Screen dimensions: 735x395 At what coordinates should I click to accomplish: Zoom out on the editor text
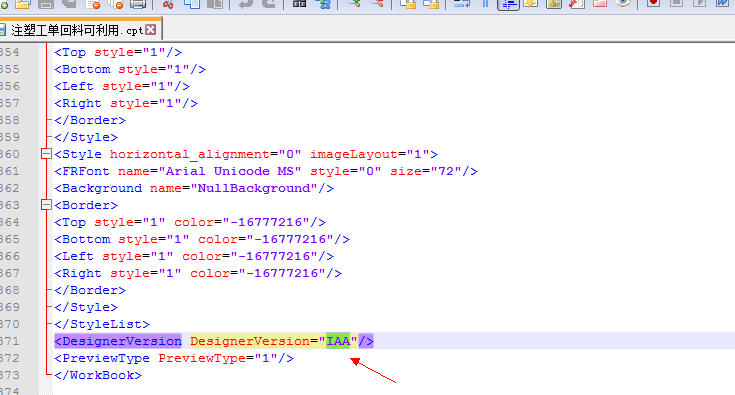377,4
